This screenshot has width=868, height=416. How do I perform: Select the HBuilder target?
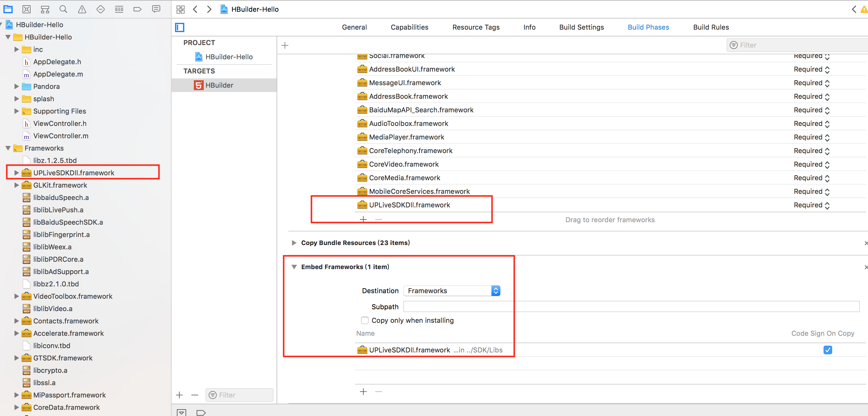coord(219,85)
